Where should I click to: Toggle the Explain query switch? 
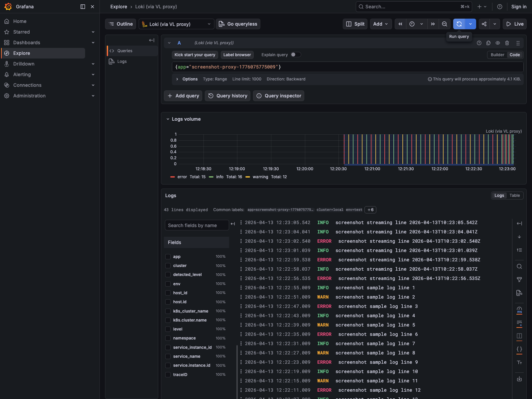coord(296,55)
